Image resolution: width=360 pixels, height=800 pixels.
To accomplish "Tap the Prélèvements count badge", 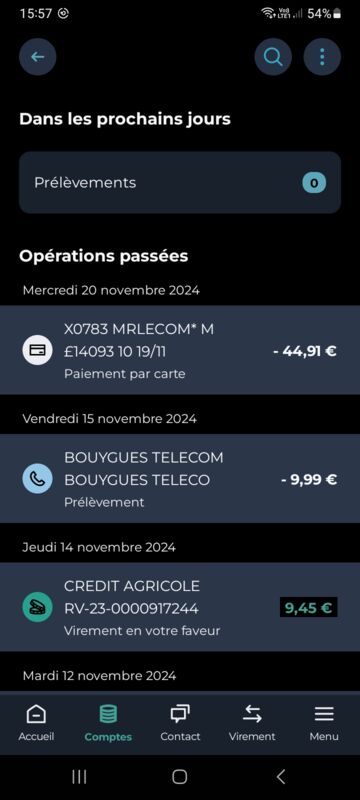I will 314,183.
